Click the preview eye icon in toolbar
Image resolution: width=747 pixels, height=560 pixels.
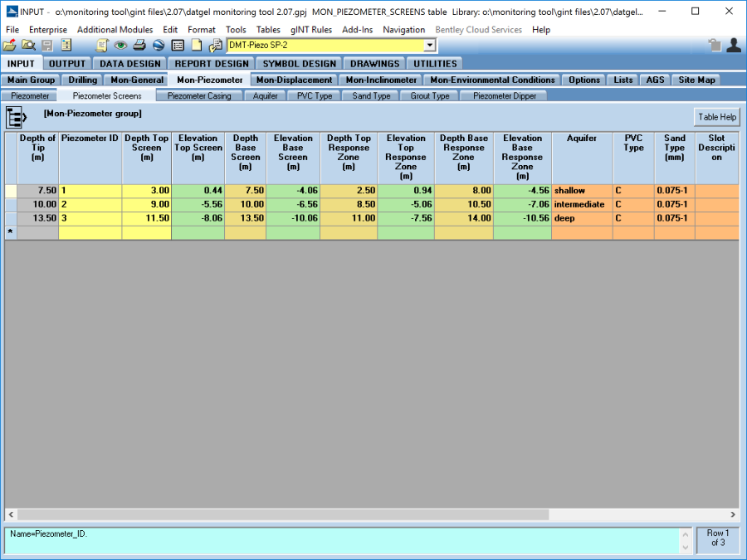(x=121, y=46)
